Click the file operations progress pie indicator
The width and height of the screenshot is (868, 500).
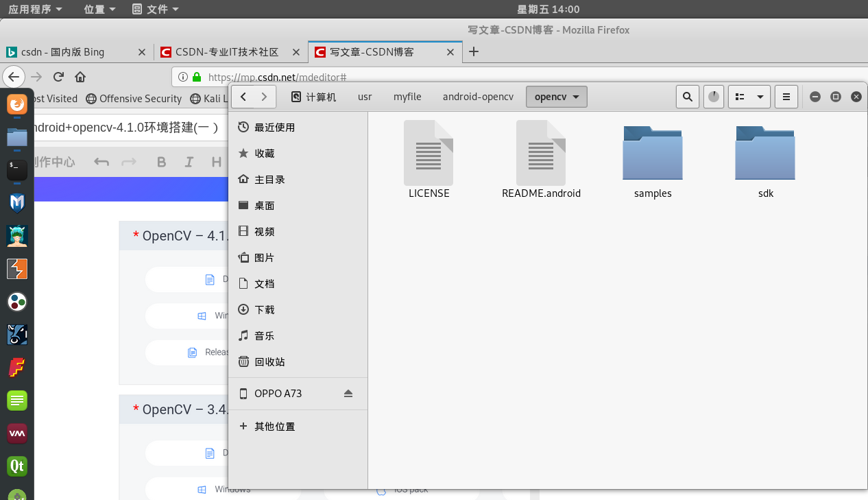(714, 96)
